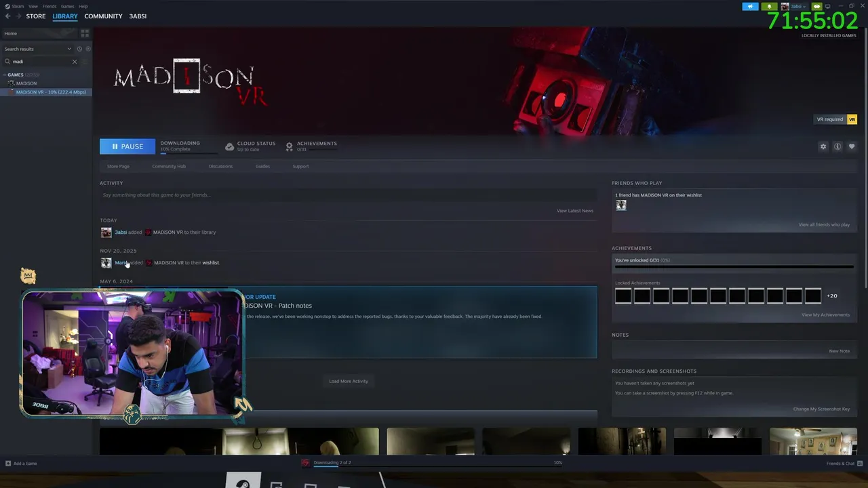Expand the Search results dropdown
Image resolution: width=868 pixels, height=488 pixels.
(37, 49)
